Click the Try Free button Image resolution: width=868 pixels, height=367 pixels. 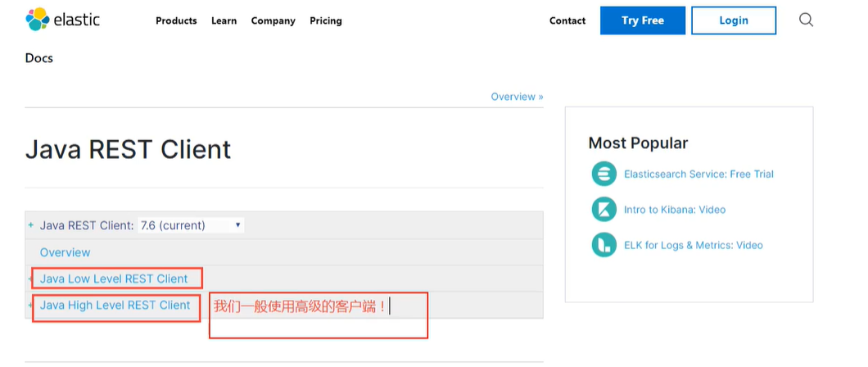point(643,20)
